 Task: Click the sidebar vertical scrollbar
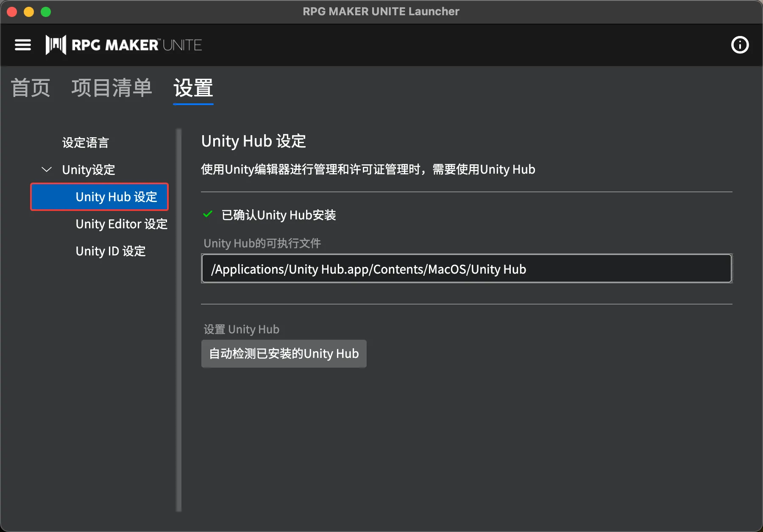coord(179,320)
